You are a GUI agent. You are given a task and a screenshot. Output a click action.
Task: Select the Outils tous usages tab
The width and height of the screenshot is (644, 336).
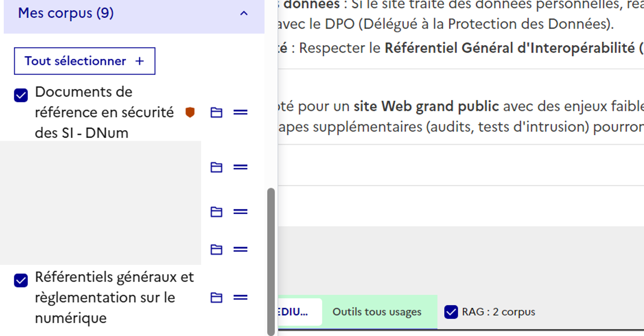click(377, 312)
